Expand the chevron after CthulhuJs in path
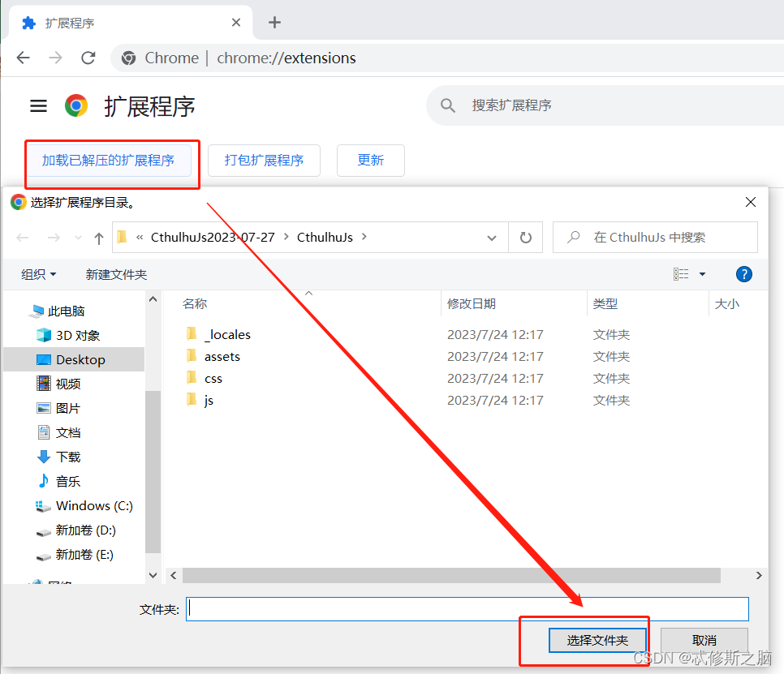784x674 pixels. pos(364,237)
